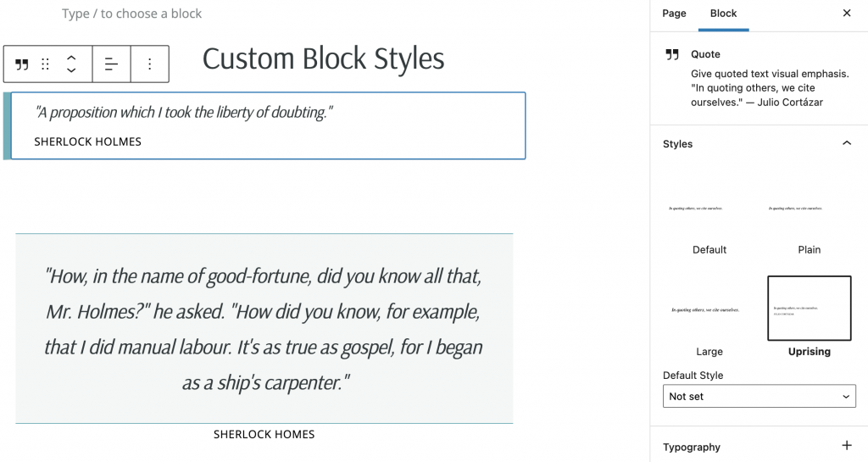868x462 pixels.
Task: Collapse the Styles panel
Action: coord(847,143)
